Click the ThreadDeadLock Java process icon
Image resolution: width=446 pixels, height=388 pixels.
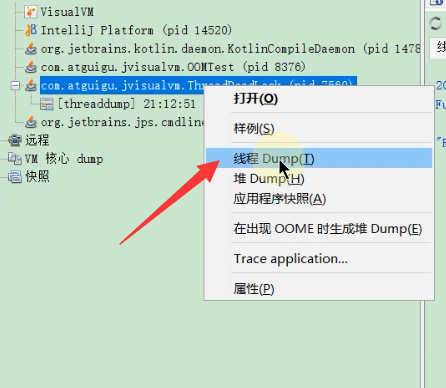31,85
